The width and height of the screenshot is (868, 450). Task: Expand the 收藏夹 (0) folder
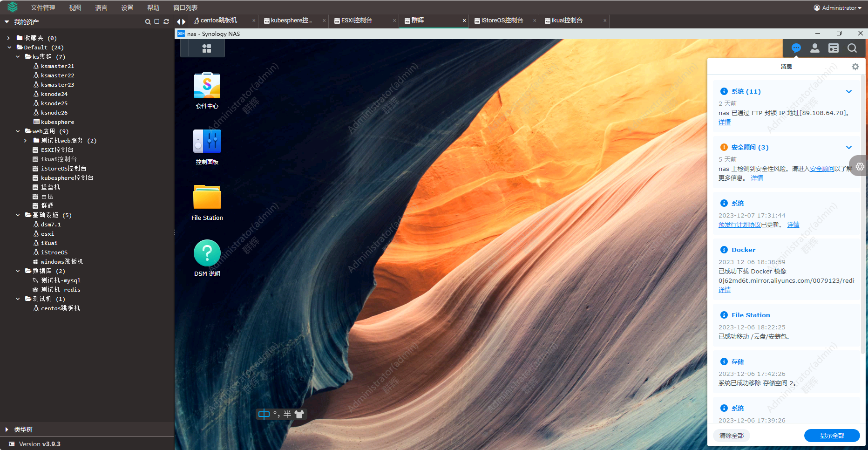(x=9, y=38)
